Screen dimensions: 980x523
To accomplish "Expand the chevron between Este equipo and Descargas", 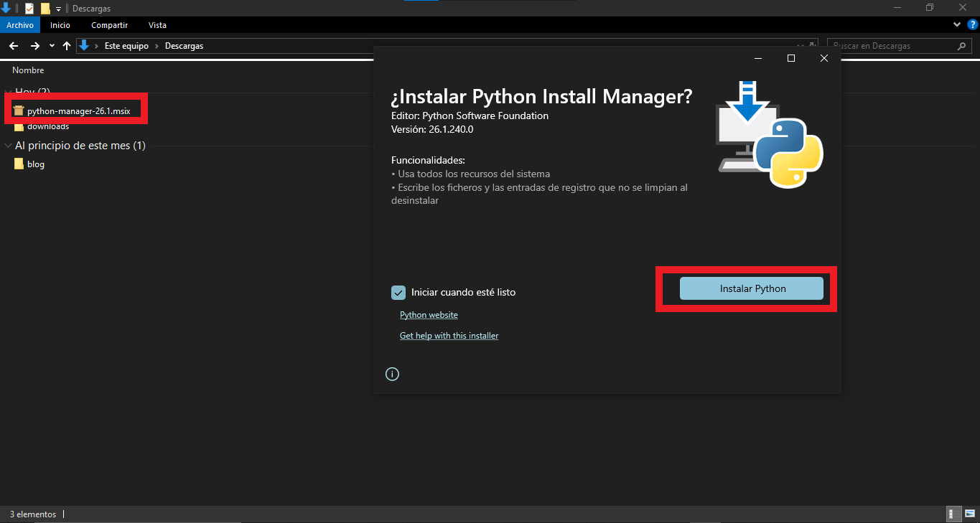I will coord(157,46).
